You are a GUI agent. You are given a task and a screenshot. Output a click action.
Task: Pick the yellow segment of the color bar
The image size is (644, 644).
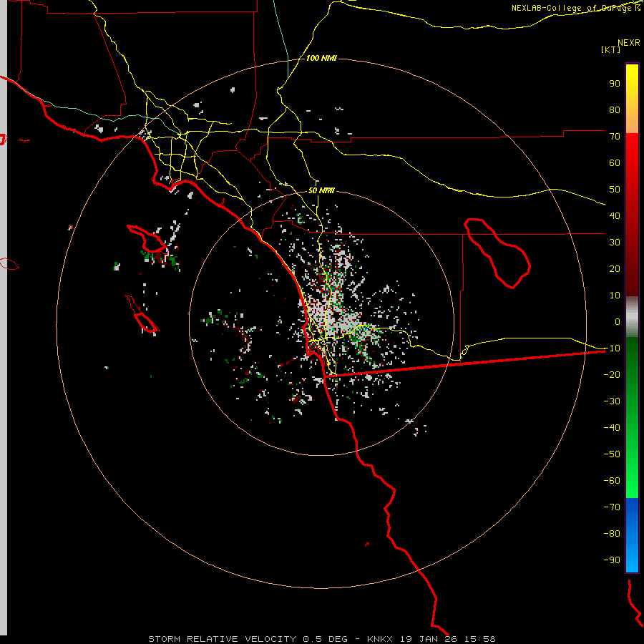pos(632,82)
